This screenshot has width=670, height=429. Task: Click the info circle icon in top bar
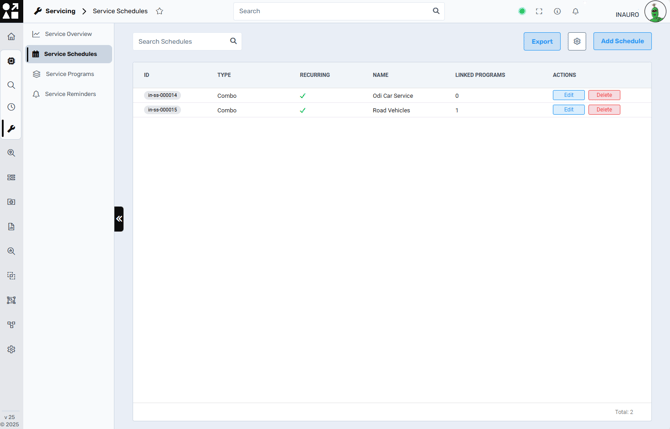(x=557, y=12)
